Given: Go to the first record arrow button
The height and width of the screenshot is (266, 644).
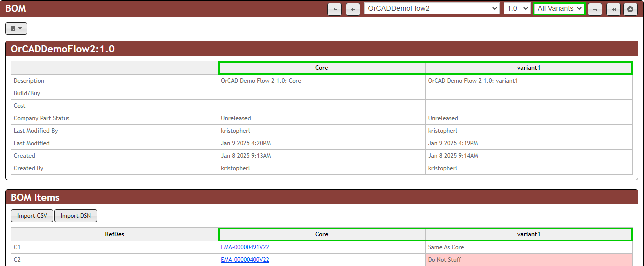Looking at the screenshot, I should pos(334,9).
